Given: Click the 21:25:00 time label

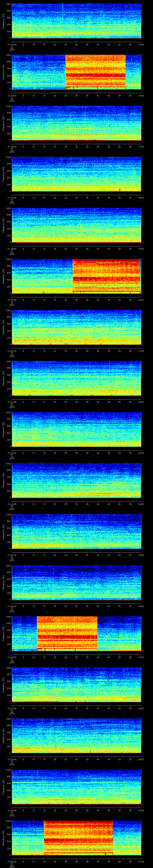Looking at the screenshot, I should 12,606.
